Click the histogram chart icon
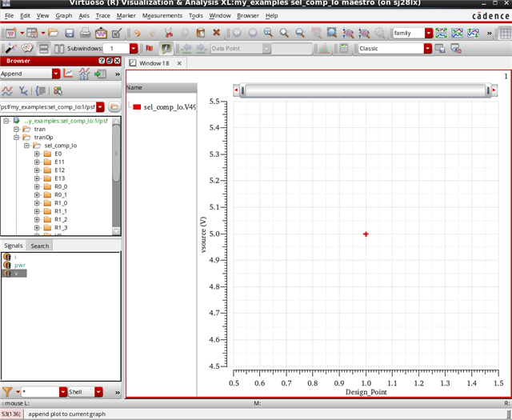Viewport: 512px width, 420px height. click(324, 49)
